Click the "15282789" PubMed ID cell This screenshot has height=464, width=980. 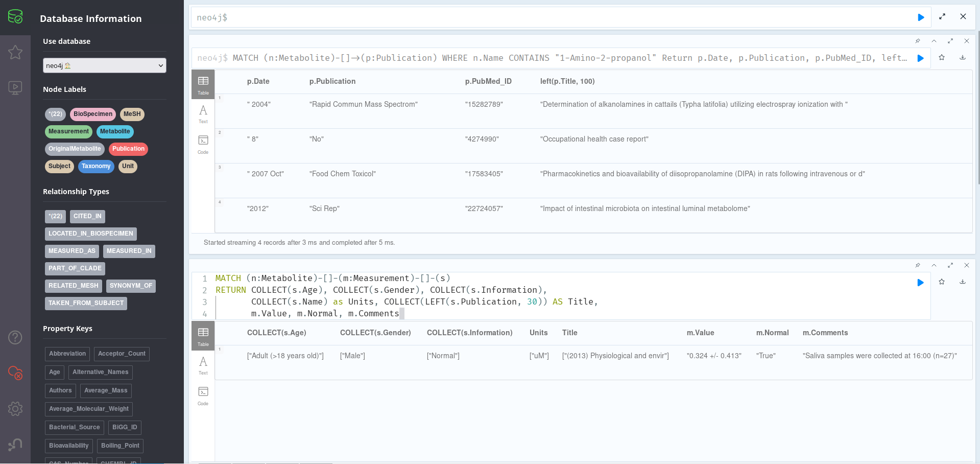[484, 105]
